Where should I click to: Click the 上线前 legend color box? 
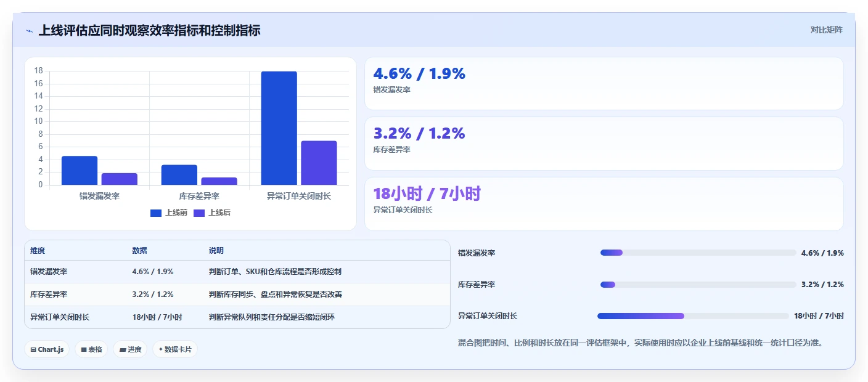pos(156,213)
